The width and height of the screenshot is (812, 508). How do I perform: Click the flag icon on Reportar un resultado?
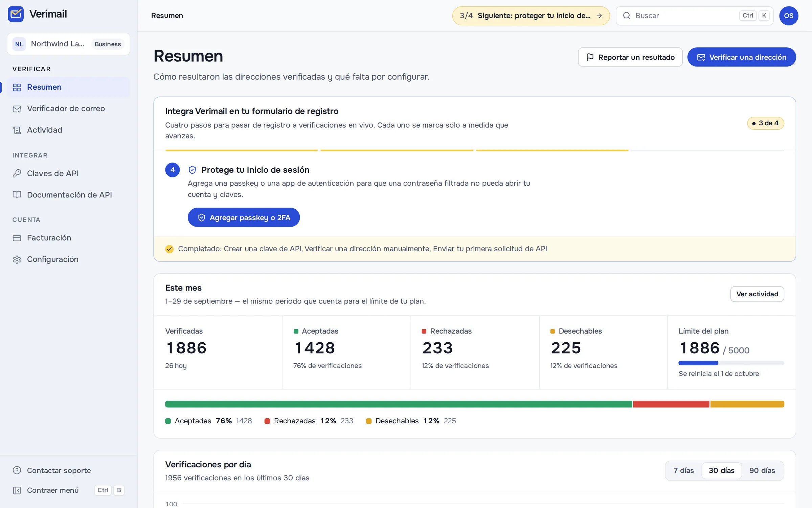tap(590, 57)
